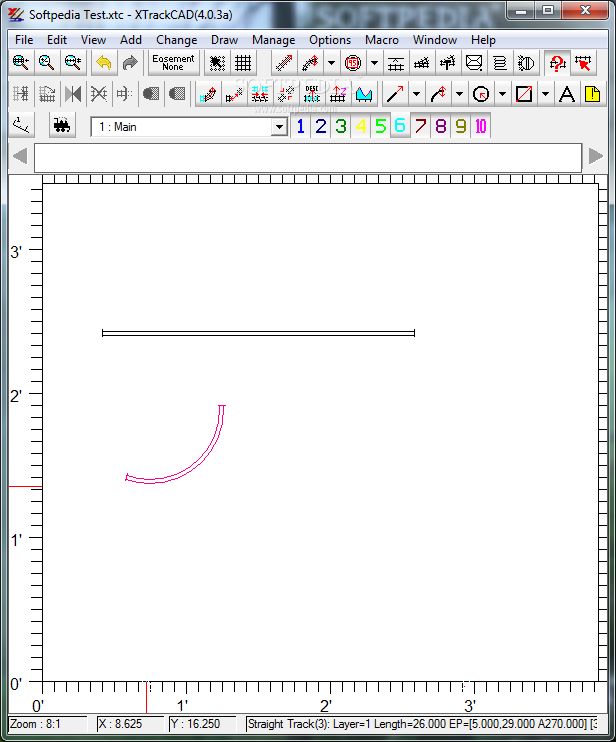Click the black straight track on canvas

tap(258, 333)
